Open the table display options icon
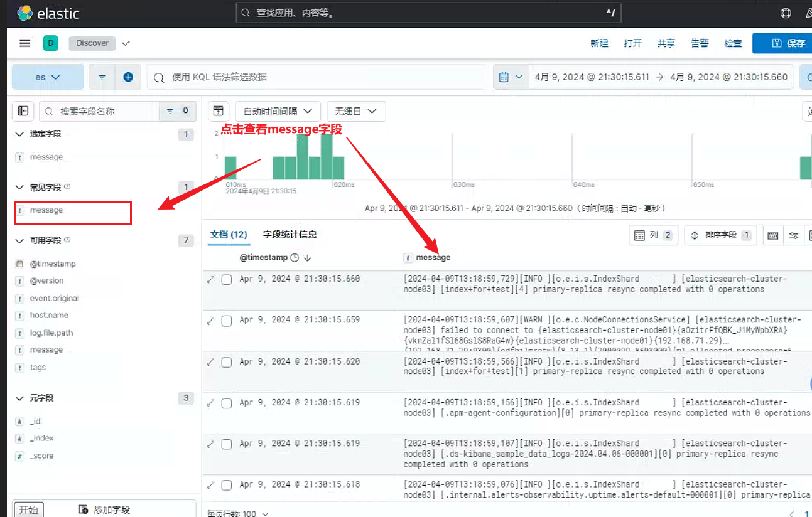The image size is (812, 517). [794, 235]
